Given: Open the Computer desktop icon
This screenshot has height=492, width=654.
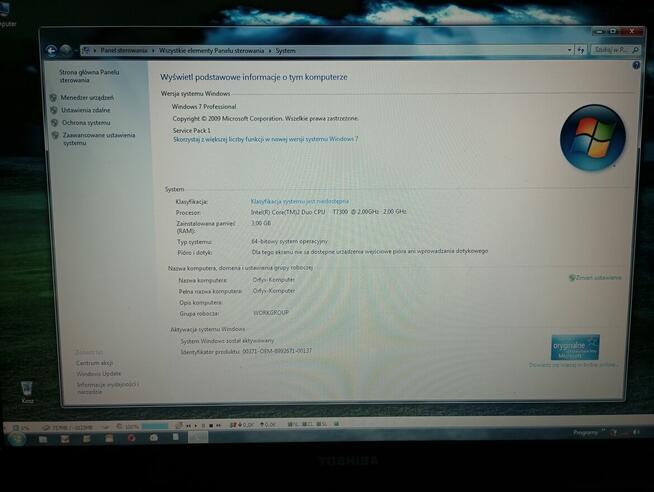Looking at the screenshot, I should pos(6,14).
